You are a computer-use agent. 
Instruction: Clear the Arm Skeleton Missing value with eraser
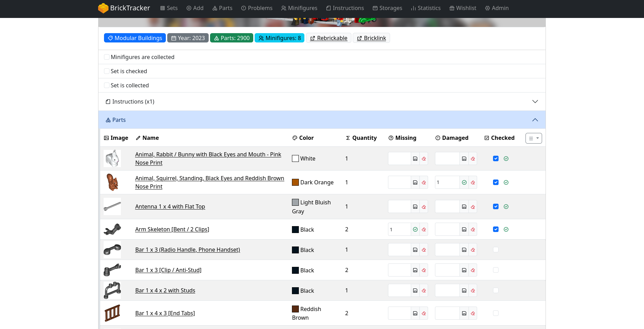[424, 230]
